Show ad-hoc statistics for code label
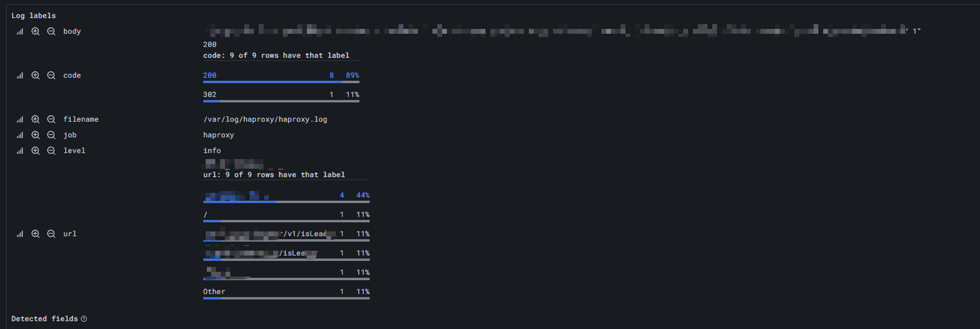 coord(20,75)
